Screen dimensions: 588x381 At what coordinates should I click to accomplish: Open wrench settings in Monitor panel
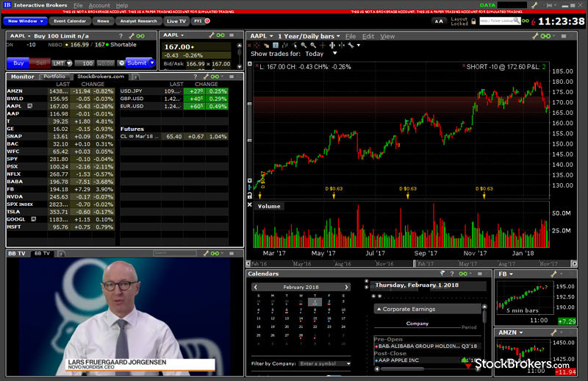coord(206,76)
